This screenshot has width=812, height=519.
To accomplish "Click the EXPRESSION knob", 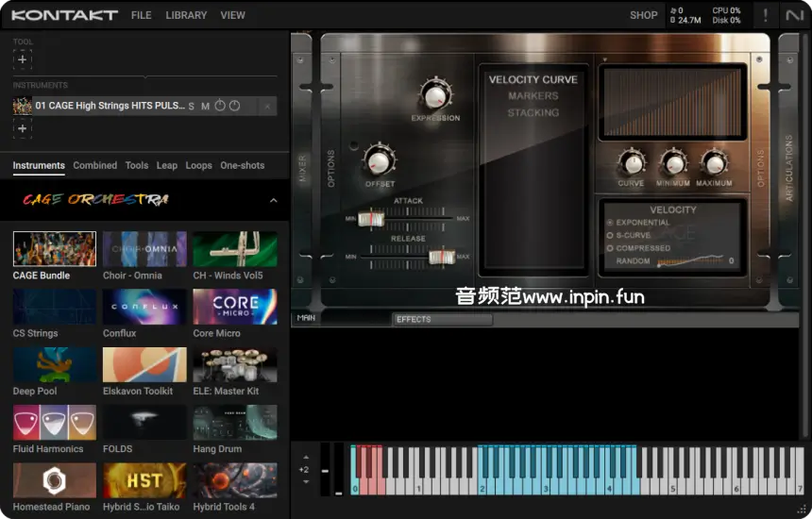I will (x=435, y=95).
